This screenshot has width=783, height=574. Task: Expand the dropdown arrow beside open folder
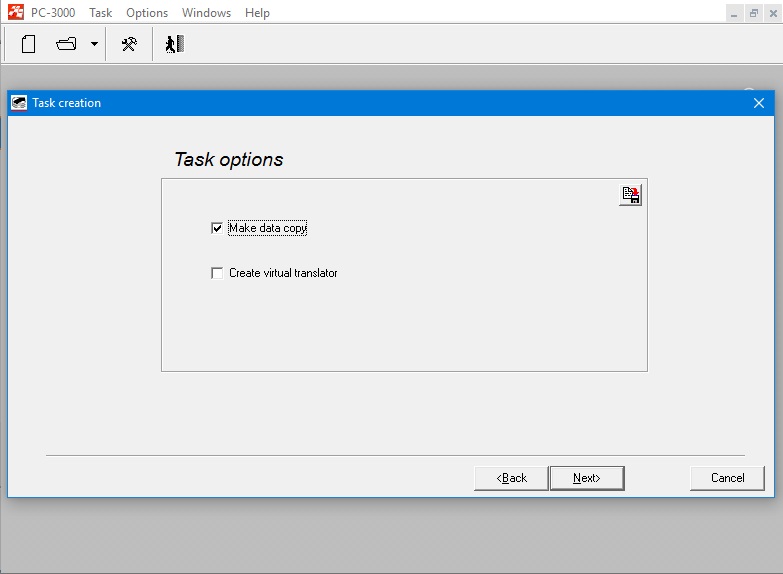point(94,44)
